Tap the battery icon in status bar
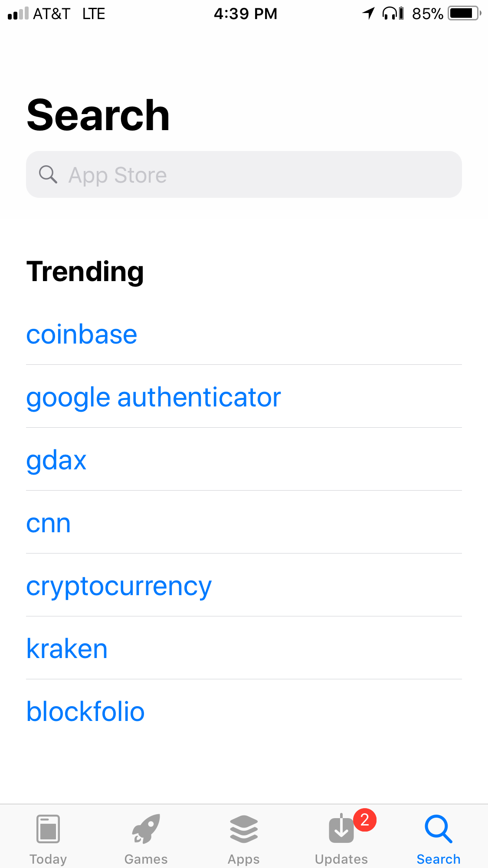488x868 pixels. click(465, 13)
